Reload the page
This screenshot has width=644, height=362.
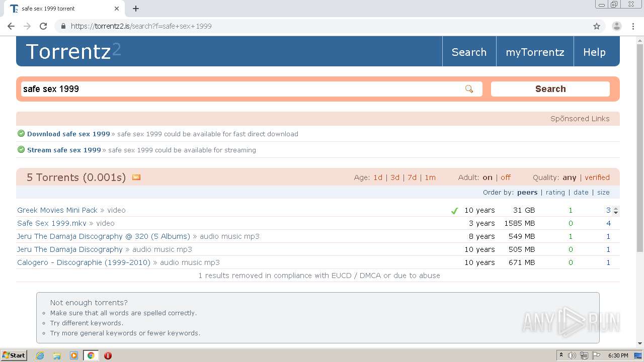[43, 26]
